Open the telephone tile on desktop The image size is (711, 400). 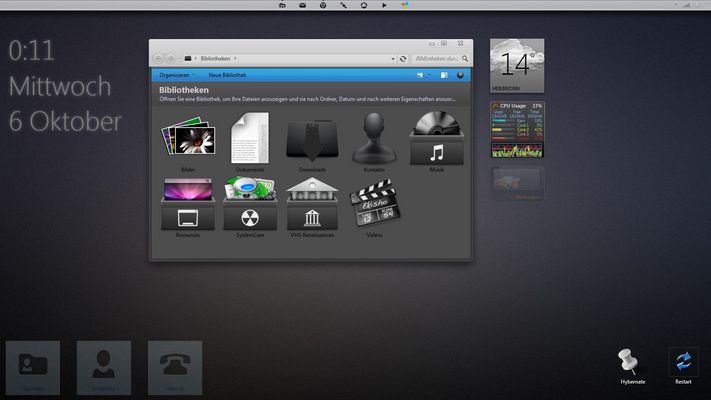pos(175,368)
